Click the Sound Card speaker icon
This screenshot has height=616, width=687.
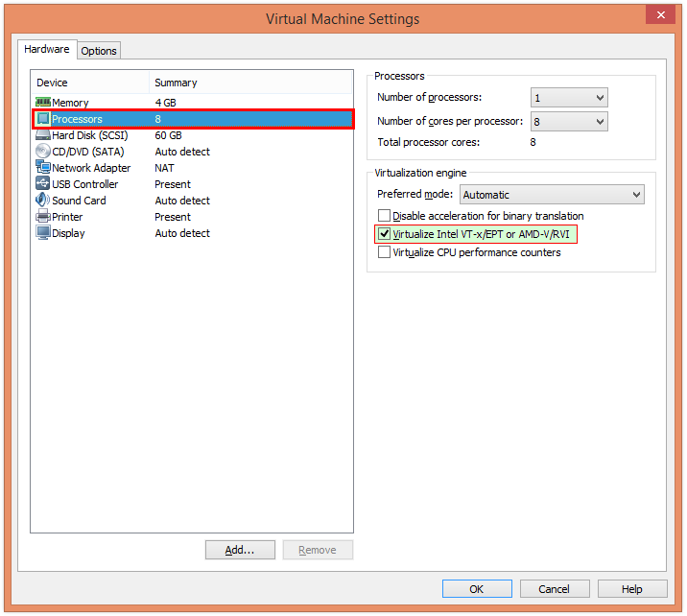coord(43,200)
